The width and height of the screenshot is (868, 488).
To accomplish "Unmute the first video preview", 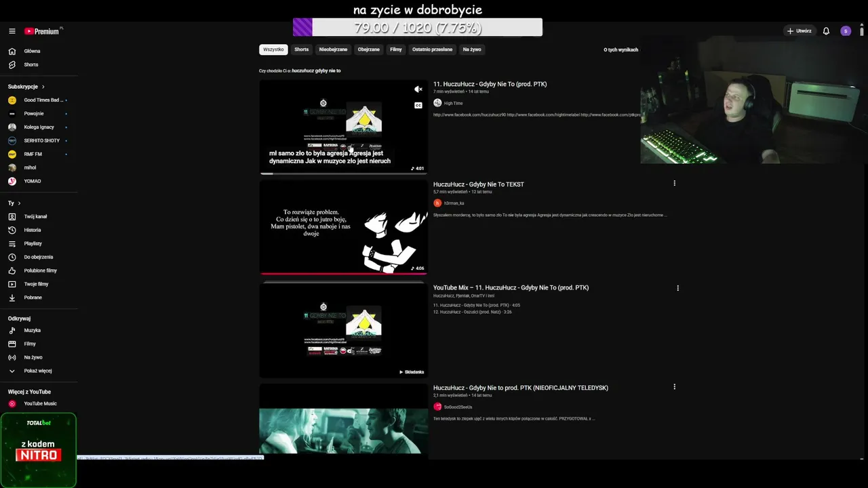I will pyautogui.click(x=418, y=89).
